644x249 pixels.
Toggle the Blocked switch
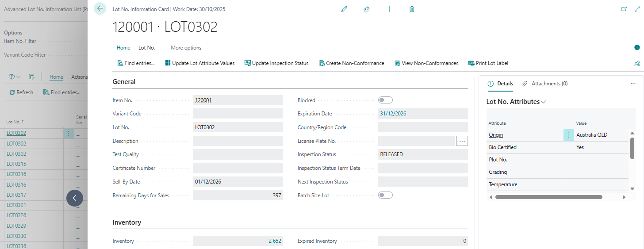[x=385, y=100]
